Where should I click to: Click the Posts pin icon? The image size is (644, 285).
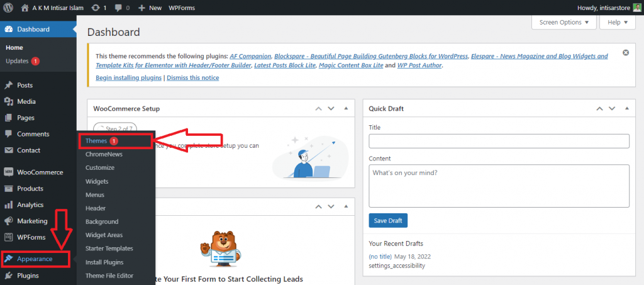point(8,85)
